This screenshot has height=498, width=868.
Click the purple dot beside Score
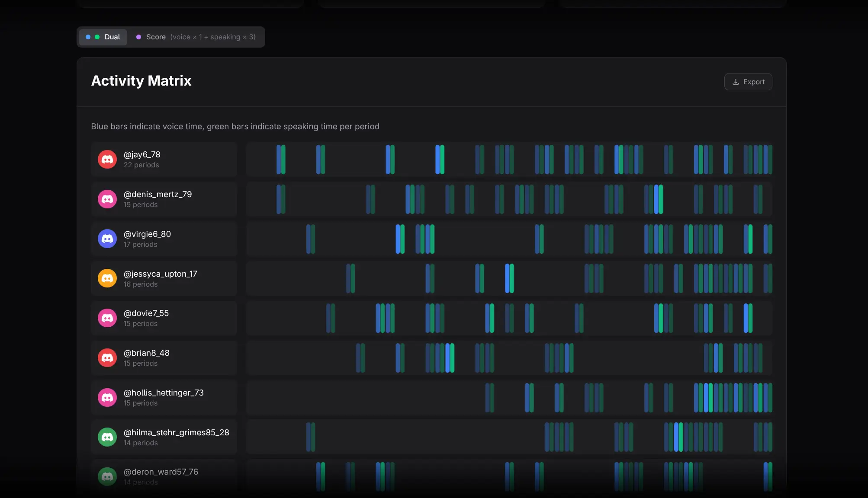(138, 37)
